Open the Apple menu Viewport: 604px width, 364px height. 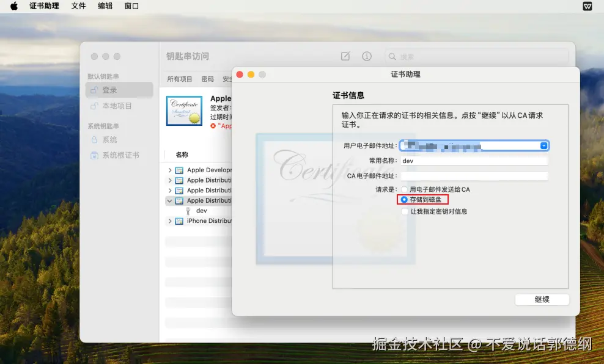pyautogui.click(x=14, y=6)
